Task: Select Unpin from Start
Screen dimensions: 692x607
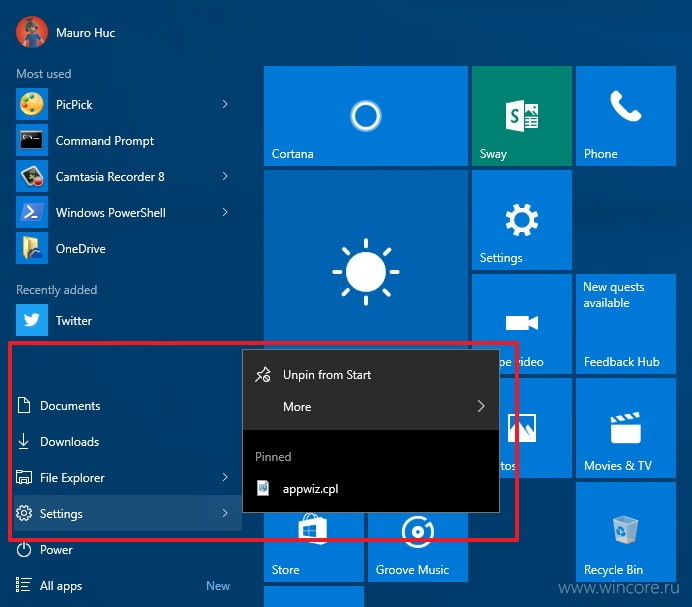Action: click(x=371, y=374)
